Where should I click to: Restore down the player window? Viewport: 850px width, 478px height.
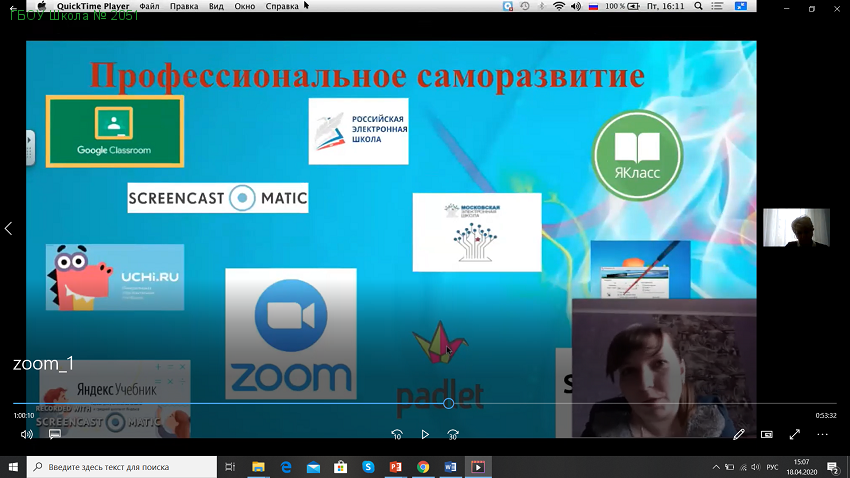812,9
